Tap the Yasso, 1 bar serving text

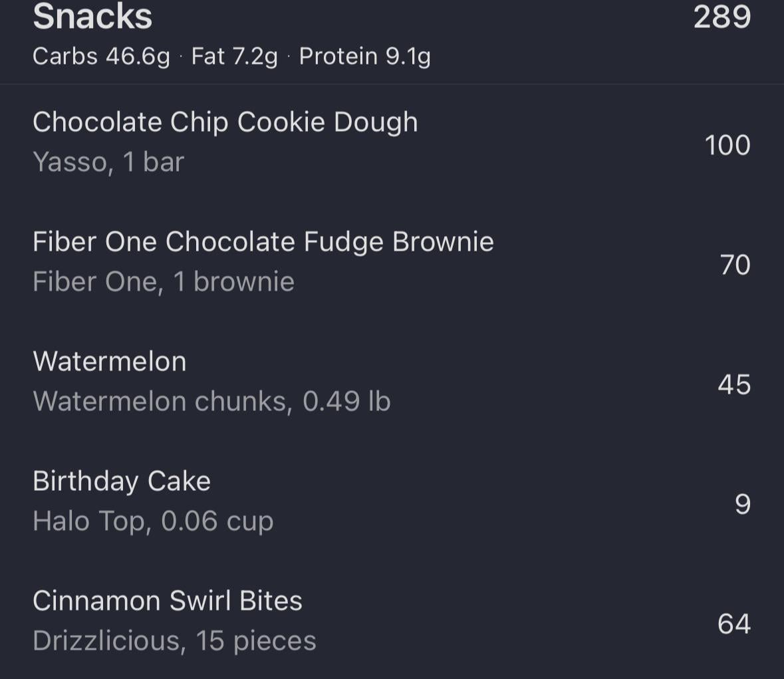click(x=108, y=162)
